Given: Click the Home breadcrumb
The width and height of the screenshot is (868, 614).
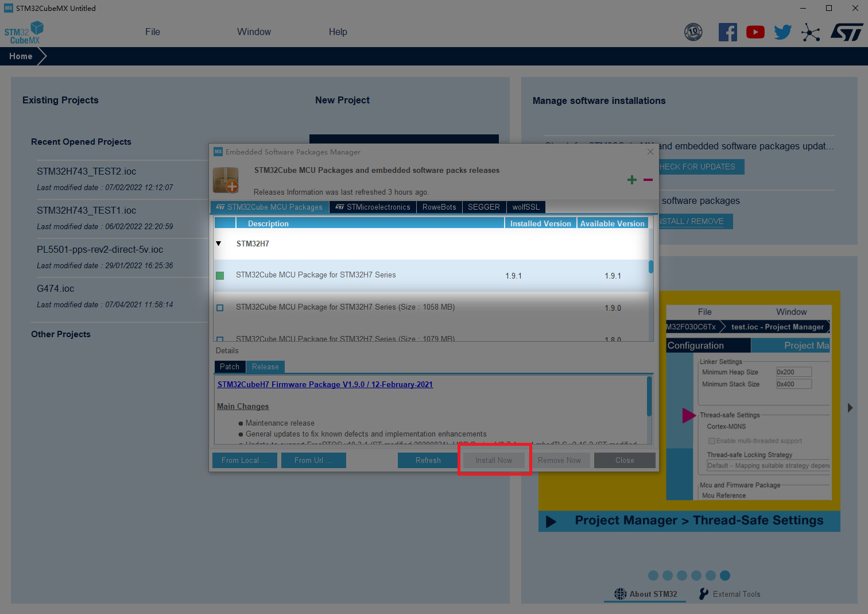Looking at the screenshot, I should 21,56.
